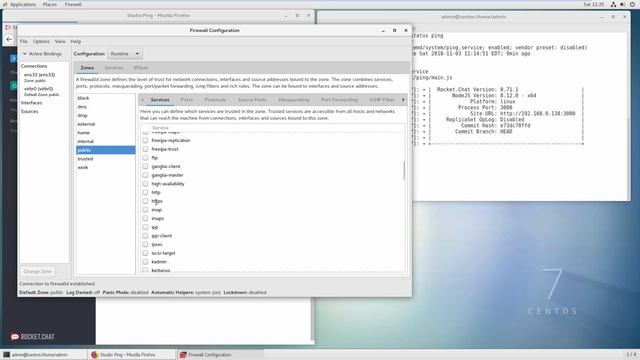Click the workspace switcher indicator
Screen dimensions: 640x360
tap(631, 354)
